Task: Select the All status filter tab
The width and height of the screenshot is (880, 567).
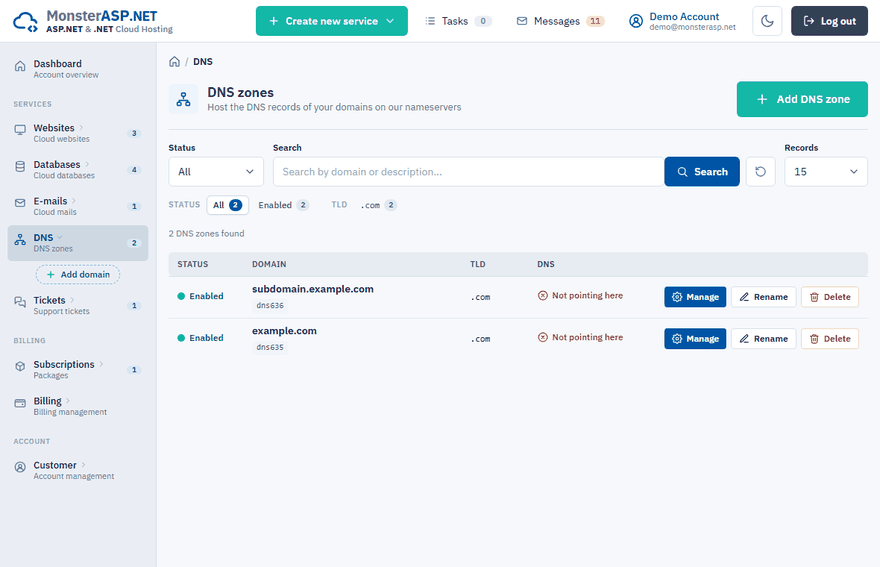Action: pos(227,205)
